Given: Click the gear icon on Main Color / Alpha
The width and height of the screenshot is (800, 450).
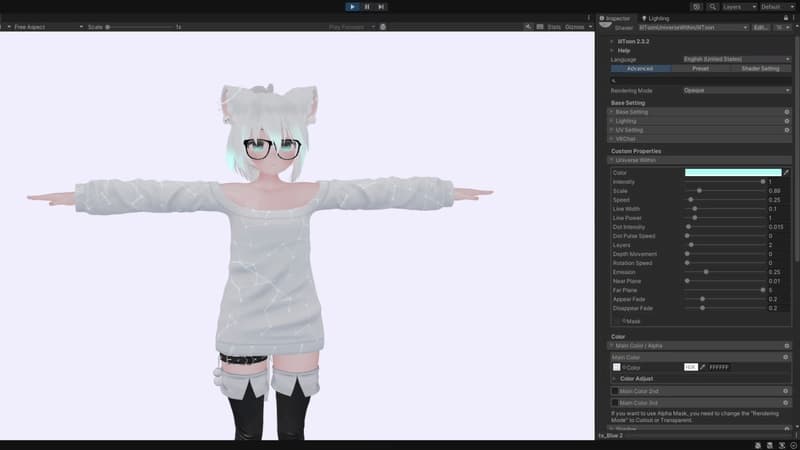Looking at the screenshot, I should click(786, 346).
